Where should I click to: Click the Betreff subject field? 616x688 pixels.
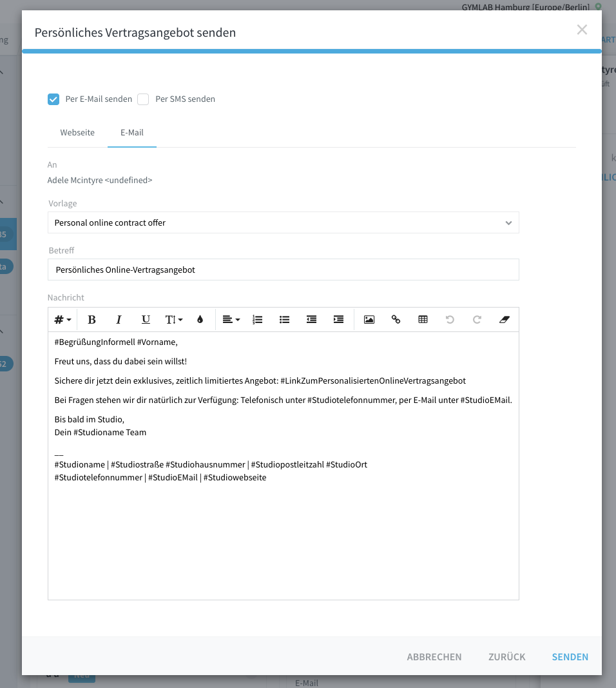284,270
